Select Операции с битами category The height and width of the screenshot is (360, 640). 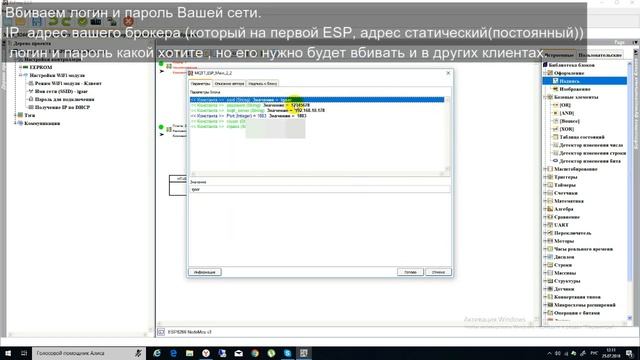[577, 313]
